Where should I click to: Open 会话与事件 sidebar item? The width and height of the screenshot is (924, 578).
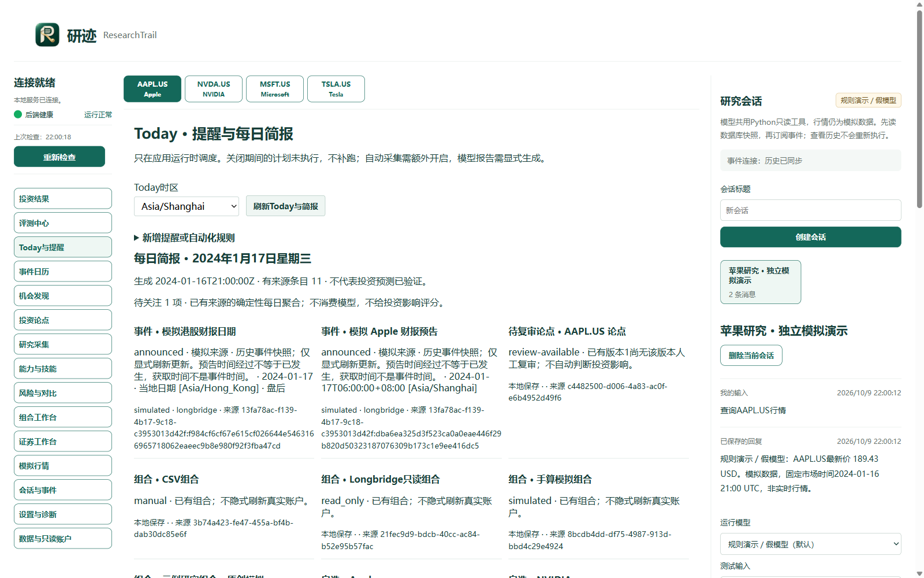63,490
